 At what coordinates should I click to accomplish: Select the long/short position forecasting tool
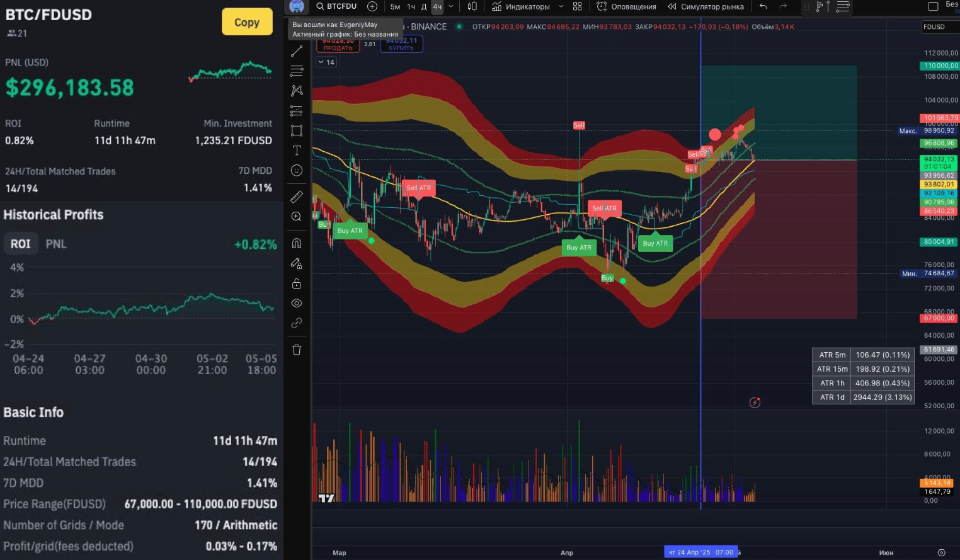tap(297, 111)
